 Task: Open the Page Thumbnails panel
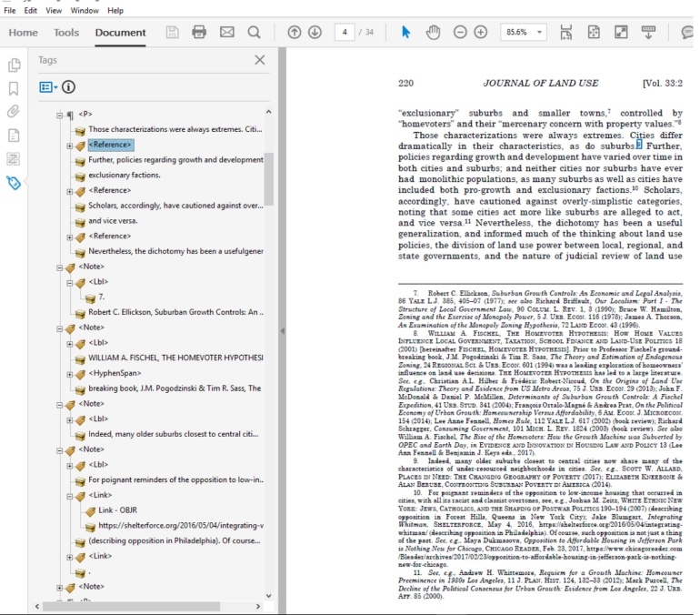14,66
